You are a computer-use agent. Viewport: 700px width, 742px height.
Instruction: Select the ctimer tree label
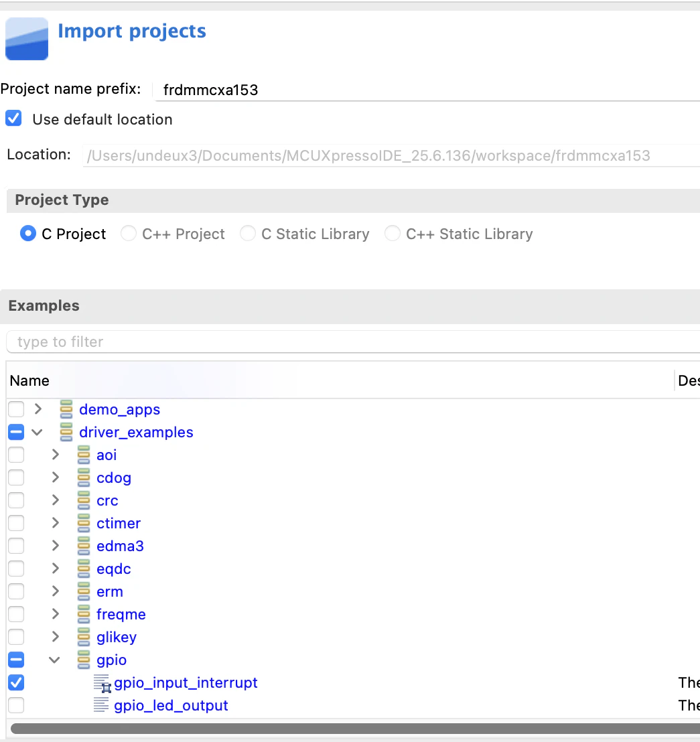tap(119, 524)
